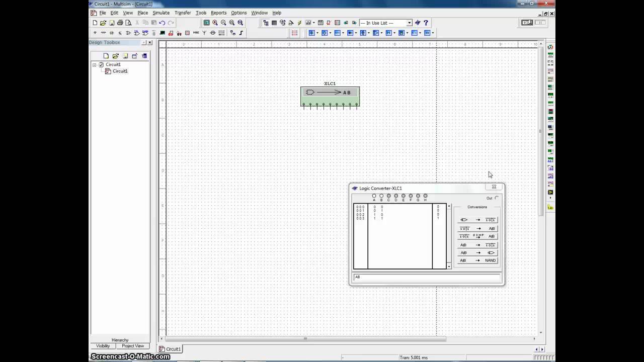Toggle input B in Logic Converter
Viewport: 644px width, 362px height.
click(381, 196)
